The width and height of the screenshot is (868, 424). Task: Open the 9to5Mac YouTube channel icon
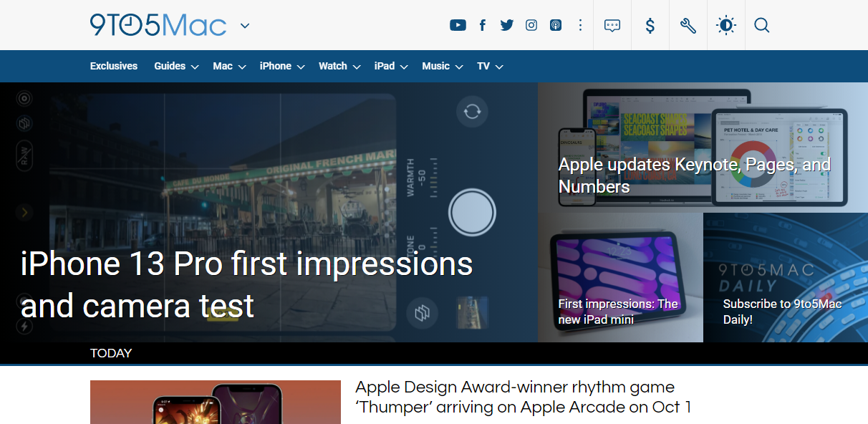(x=458, y=26)
